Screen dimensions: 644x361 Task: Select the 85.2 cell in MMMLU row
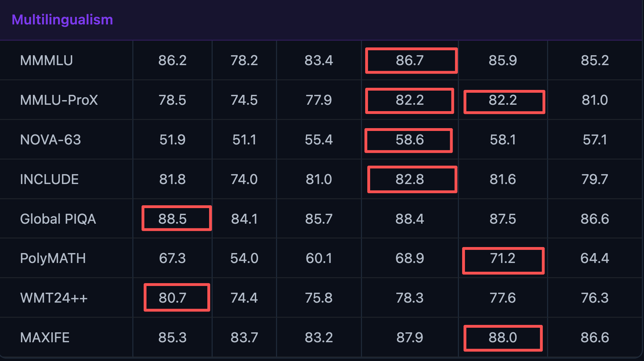pos(594,61)
